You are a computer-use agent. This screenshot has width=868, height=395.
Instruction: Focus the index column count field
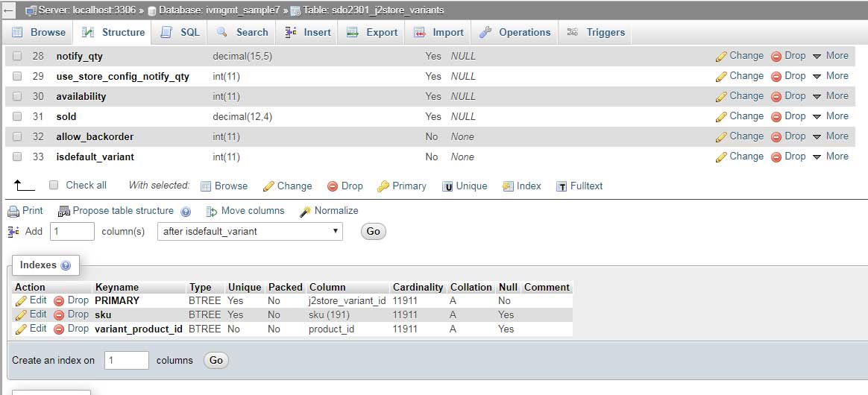127,360
